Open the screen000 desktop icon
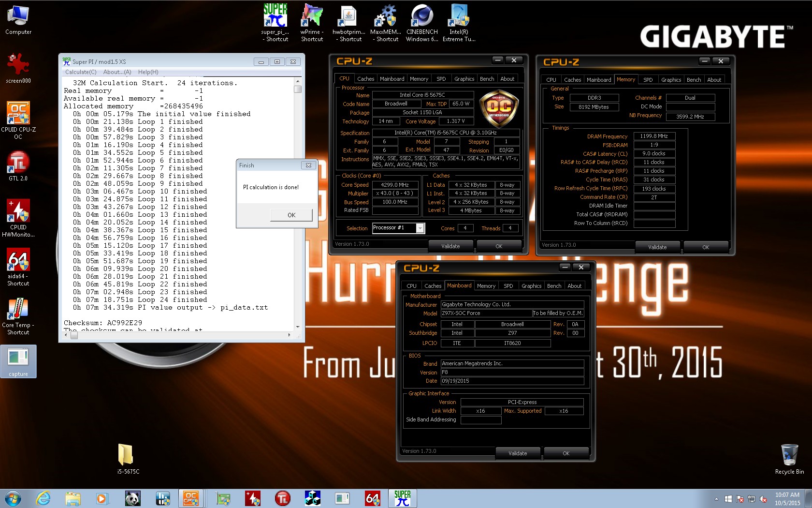Image resolution: width=812 pixels, height=508 pixels. [x=18, y=68]
